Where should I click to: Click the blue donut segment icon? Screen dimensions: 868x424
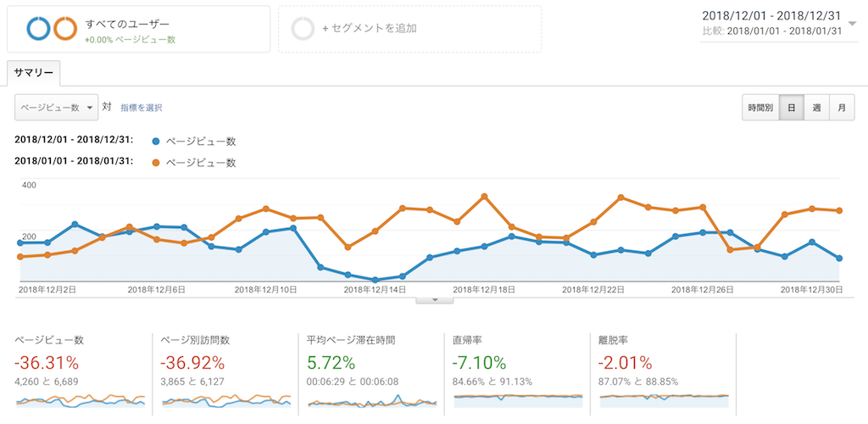tap(38, 29)
